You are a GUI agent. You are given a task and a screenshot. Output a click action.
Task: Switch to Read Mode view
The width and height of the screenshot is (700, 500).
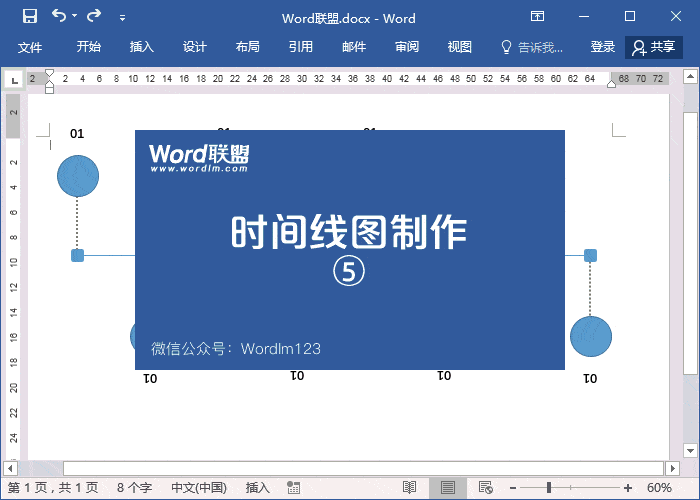tap(409, 488)
